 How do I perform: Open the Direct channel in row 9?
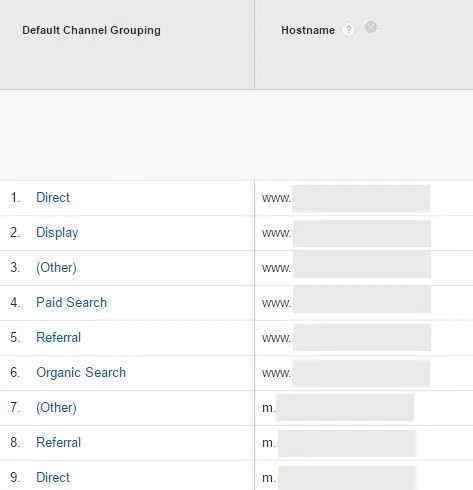(x=53, y=477)
